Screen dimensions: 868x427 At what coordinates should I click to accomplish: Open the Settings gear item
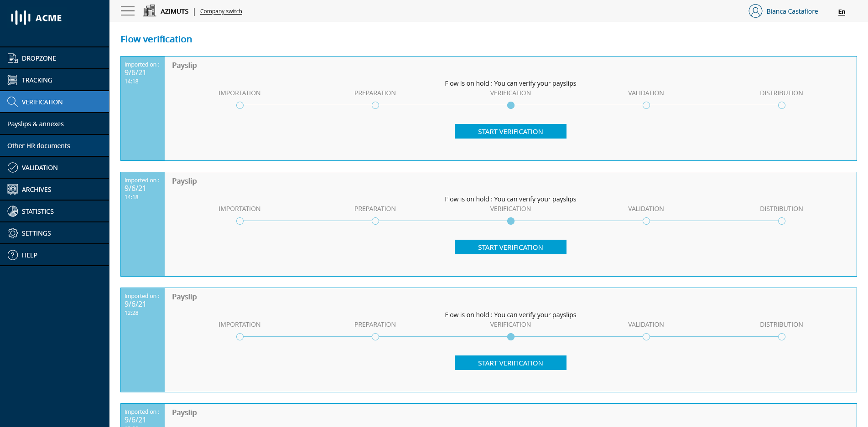[x=36, y=233]
